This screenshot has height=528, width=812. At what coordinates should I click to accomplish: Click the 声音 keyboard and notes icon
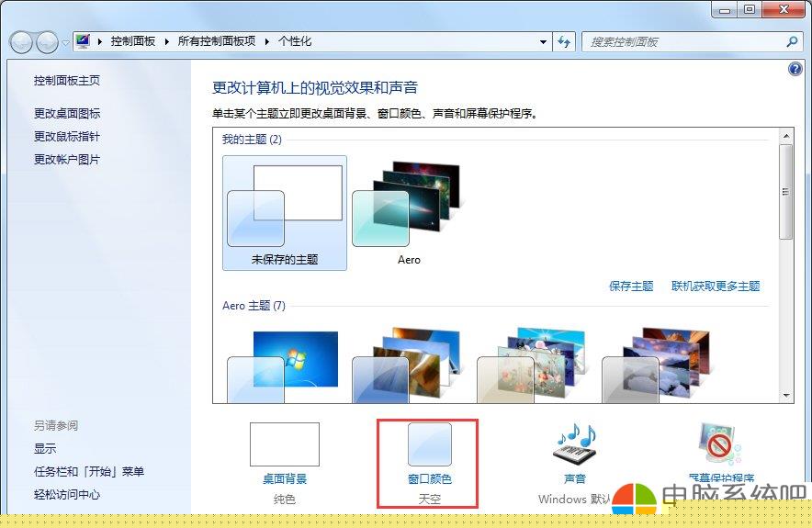point(575,444)
